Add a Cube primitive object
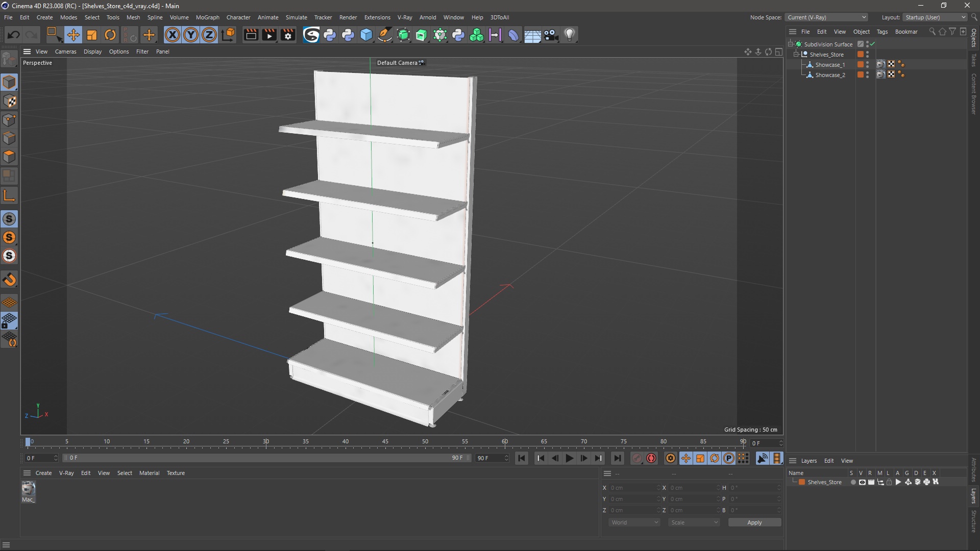 tap(366, 35)
